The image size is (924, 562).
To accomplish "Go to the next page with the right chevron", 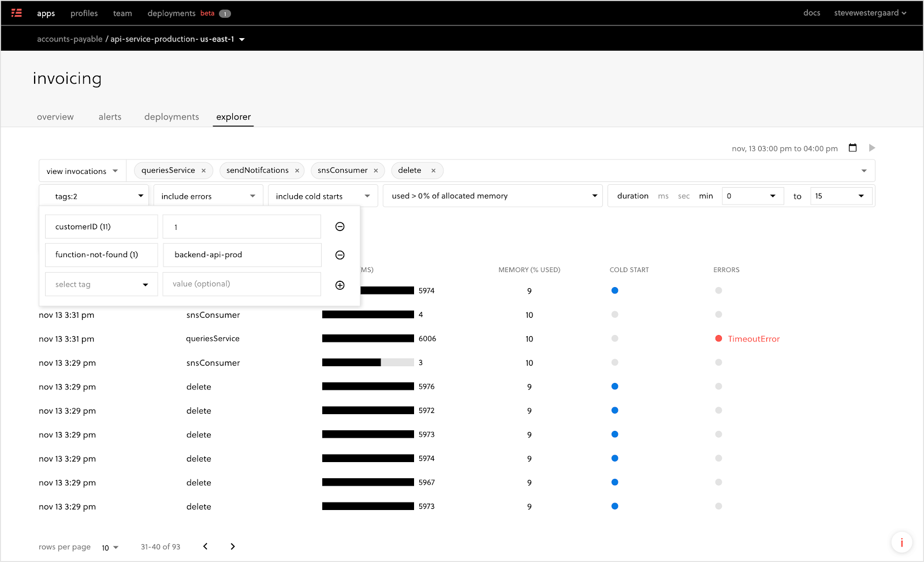I will click(233, 546).
